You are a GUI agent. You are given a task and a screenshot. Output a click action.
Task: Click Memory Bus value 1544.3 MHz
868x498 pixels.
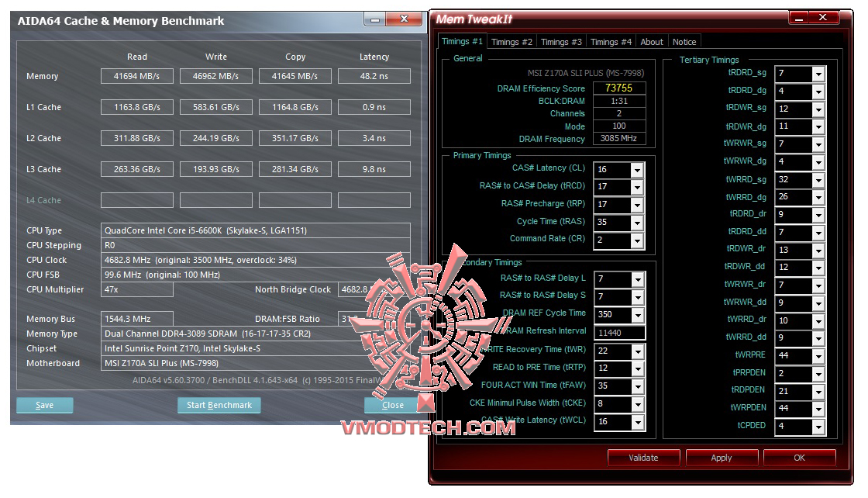pyautogui.click(x=136, y=319)
